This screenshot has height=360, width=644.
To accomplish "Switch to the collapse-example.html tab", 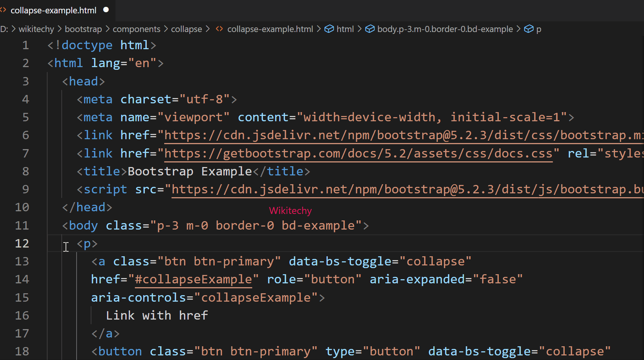I will click(53, 10).
